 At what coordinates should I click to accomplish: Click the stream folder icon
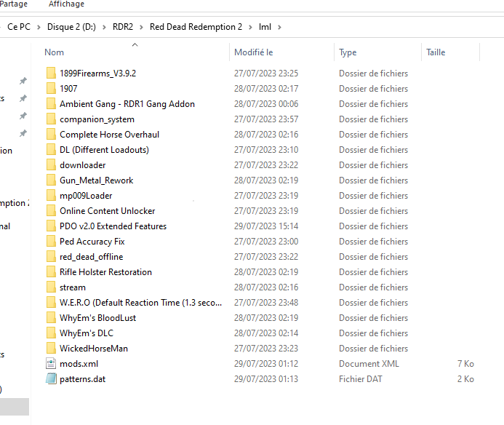(51, 287)
